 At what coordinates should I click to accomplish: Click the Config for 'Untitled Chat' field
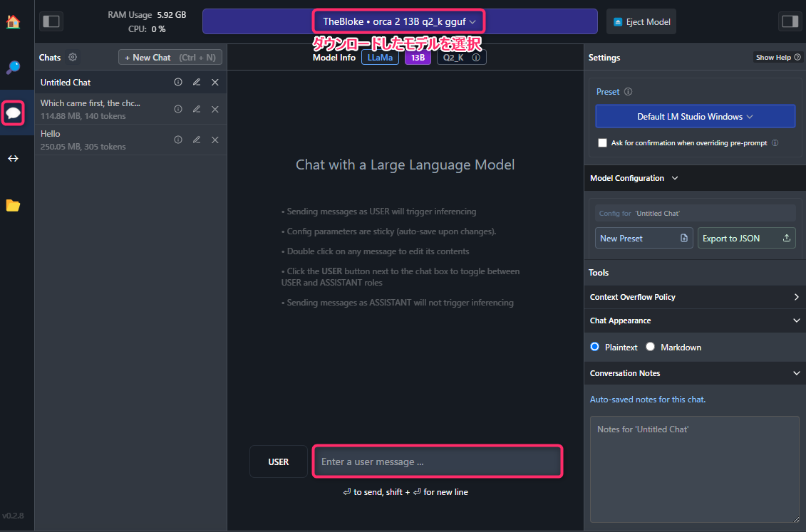pyautogui.click(x=695, y=213)
